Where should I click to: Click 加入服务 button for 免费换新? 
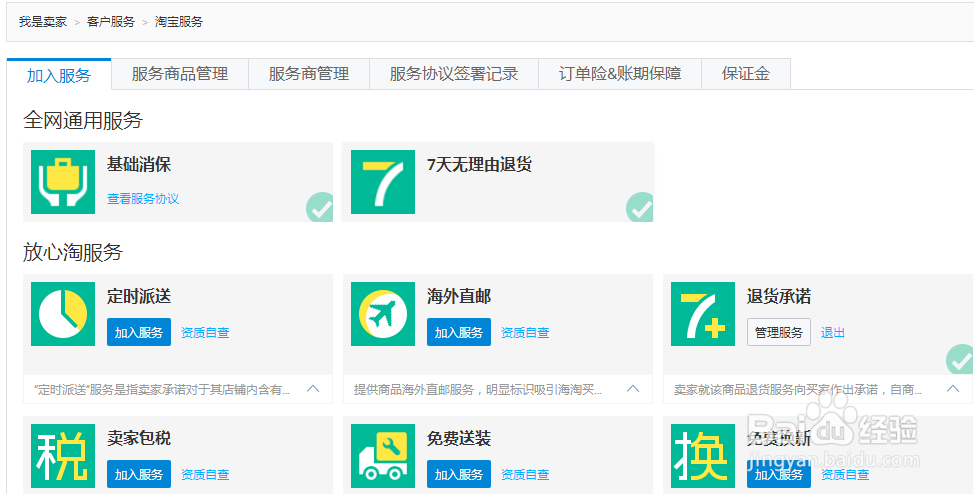tap(778, 474)
